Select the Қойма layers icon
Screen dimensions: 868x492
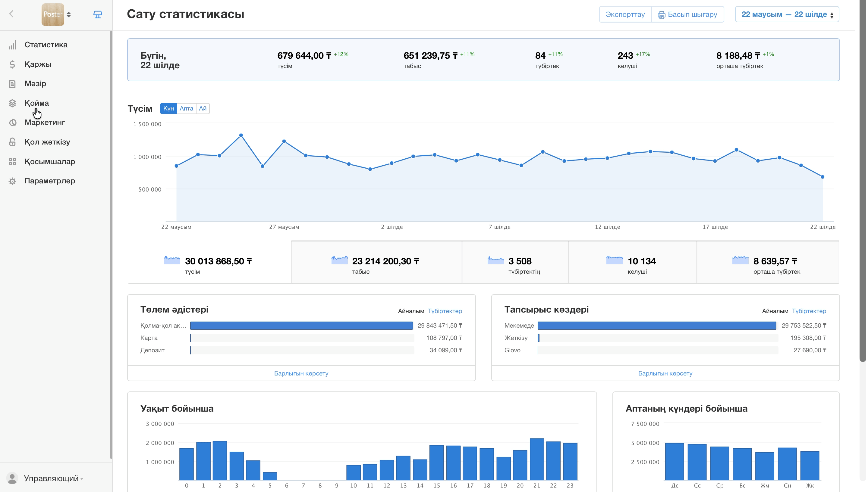(x=13, y=103)
